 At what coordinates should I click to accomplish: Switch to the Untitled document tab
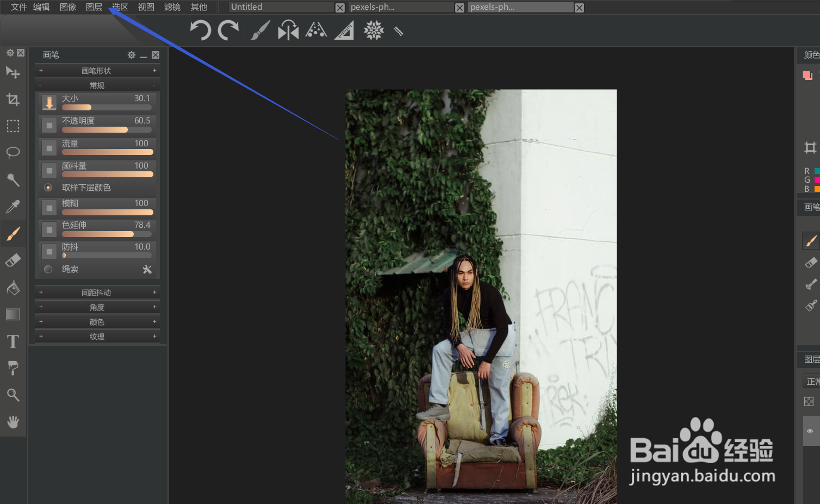click(281, 7)
